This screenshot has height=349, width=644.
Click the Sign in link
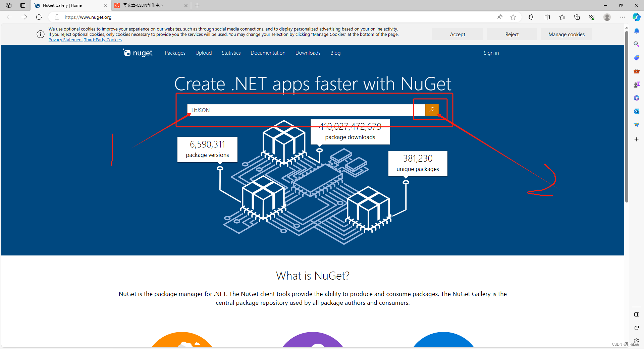[x=491, y=53]
